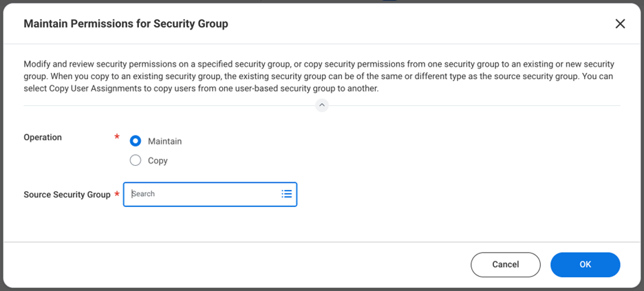Confirm with the OK button
The height and width of the screenshot is (291, 644).
tap(585, 264)
